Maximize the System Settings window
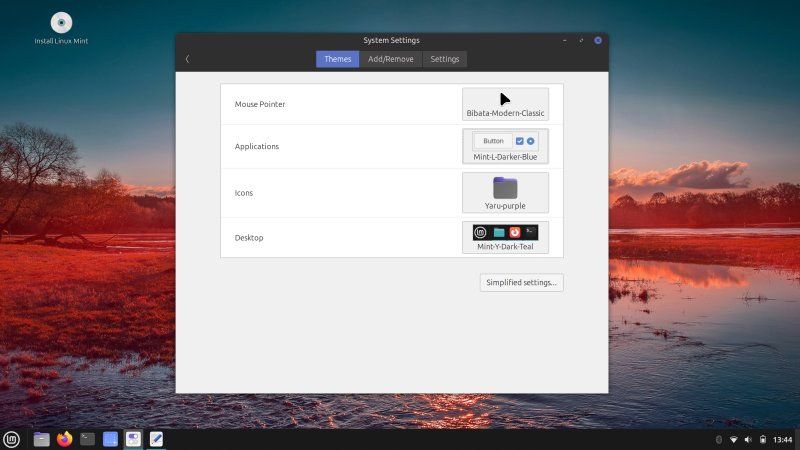800x450 pixels. (x=581, y=40)
